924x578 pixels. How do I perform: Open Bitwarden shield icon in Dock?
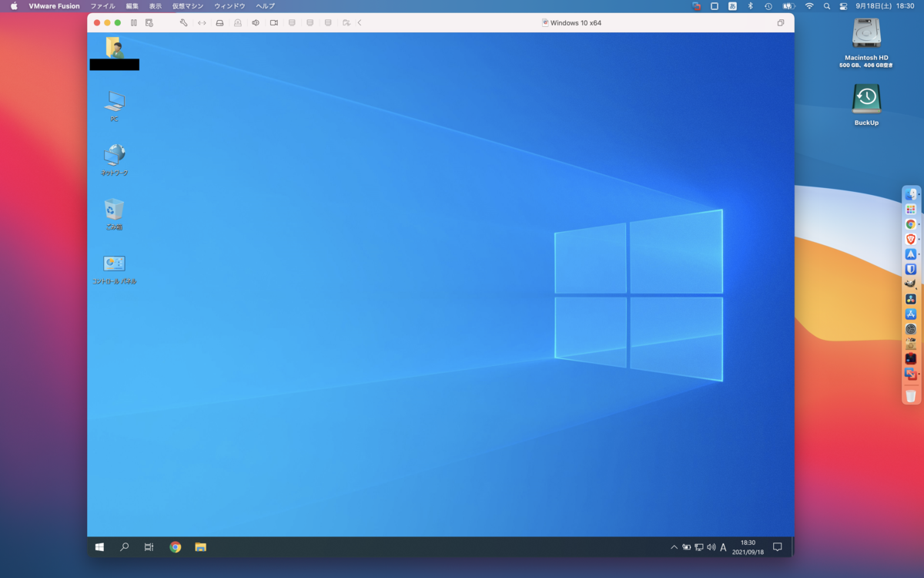tap(911, 269)
